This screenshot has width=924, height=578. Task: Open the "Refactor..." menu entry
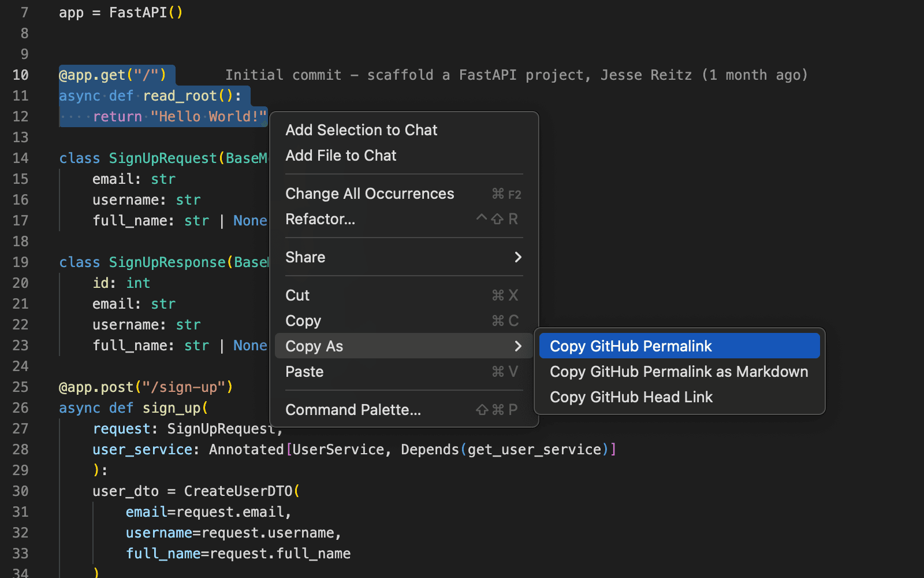tap(321, 219)
